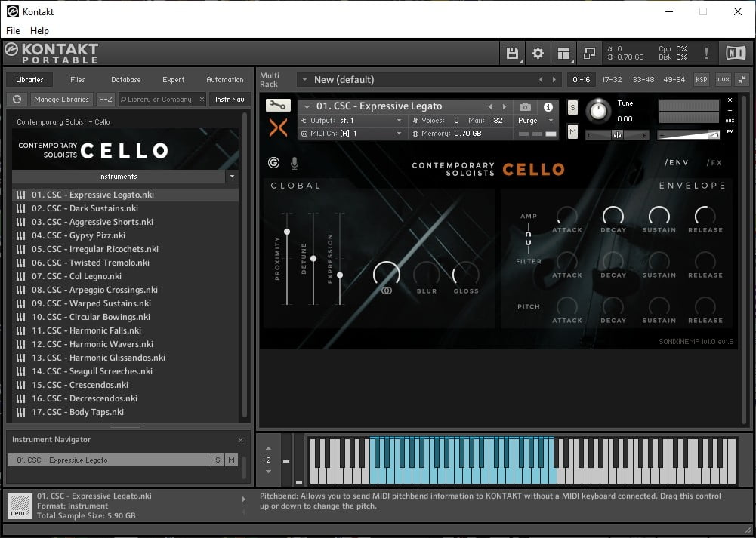Select the Libraries tab

(x=30, y=80)
